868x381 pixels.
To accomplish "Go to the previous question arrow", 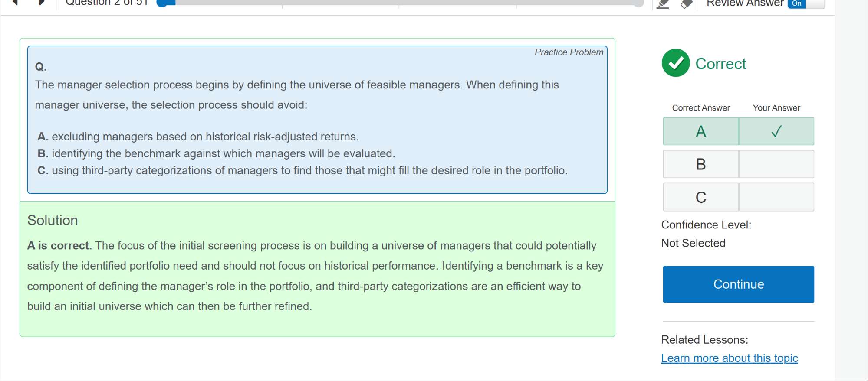I will (x=15, y=2).
